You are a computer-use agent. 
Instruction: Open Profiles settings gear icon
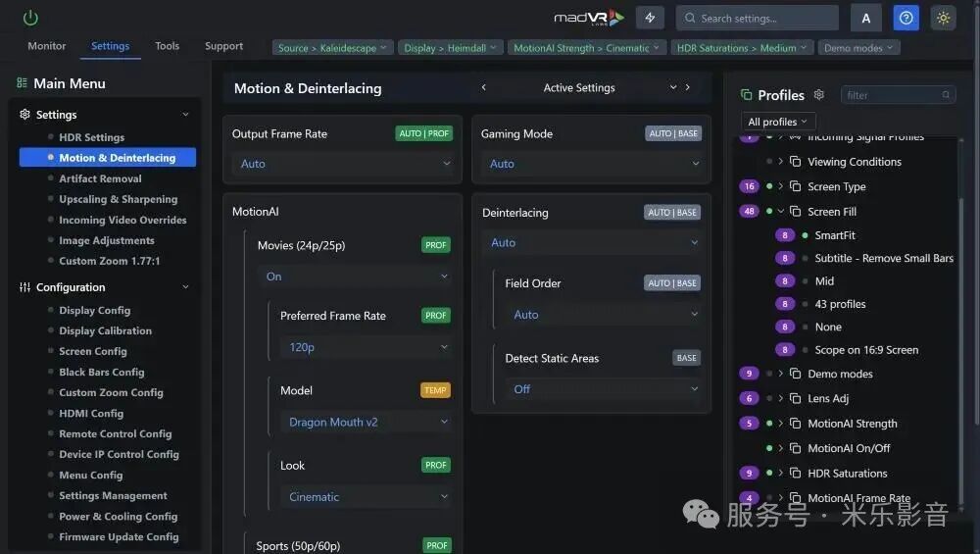[x=819, y=95]
